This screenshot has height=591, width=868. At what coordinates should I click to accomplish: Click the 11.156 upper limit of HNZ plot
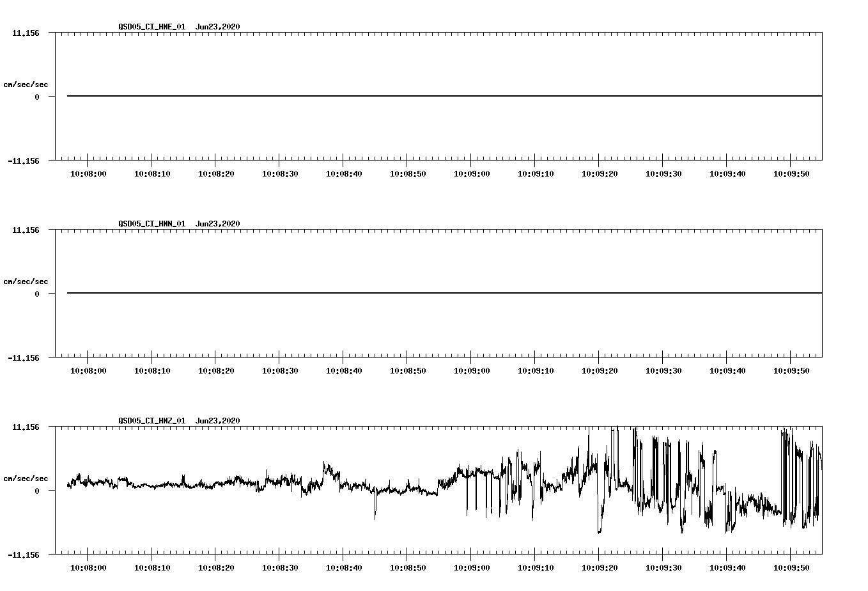point(26,427)
